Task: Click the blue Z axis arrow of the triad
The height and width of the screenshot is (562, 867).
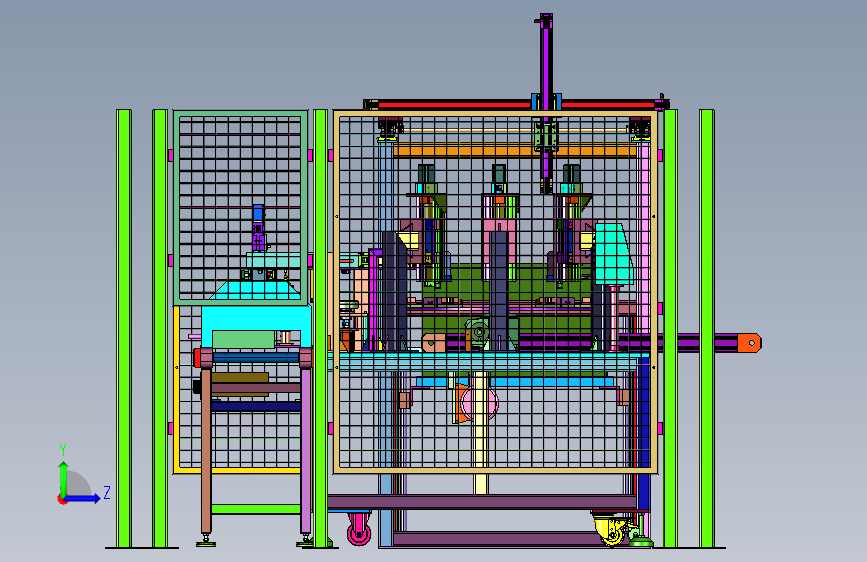Action: 83,498
